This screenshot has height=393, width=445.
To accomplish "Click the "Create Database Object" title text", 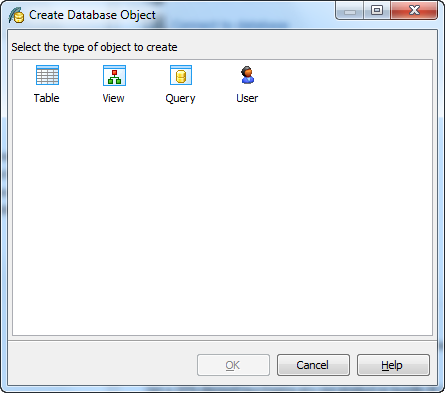I will pos(92,15).
